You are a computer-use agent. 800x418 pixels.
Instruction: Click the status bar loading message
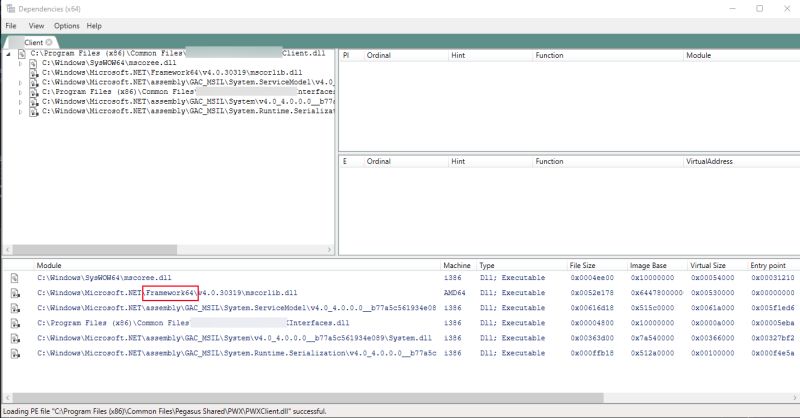point(164,411)
